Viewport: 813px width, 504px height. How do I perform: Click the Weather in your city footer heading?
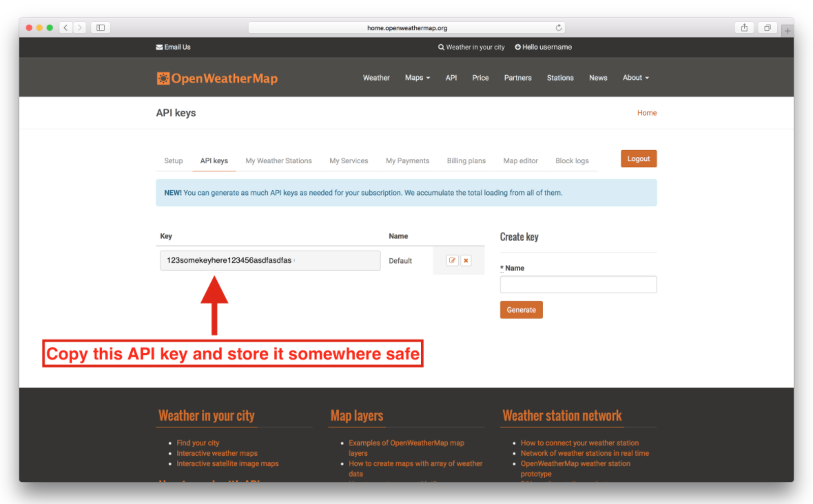click(207, 416)
